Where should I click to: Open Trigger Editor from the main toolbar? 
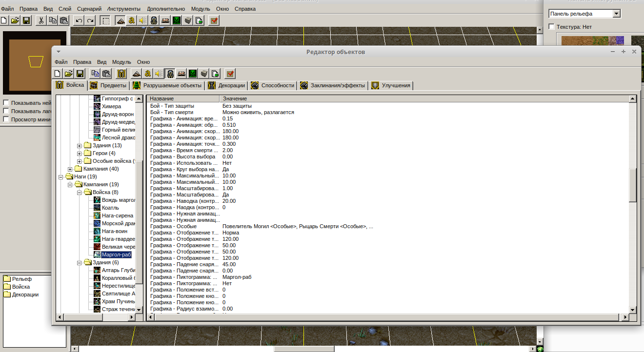pos(131,20)
